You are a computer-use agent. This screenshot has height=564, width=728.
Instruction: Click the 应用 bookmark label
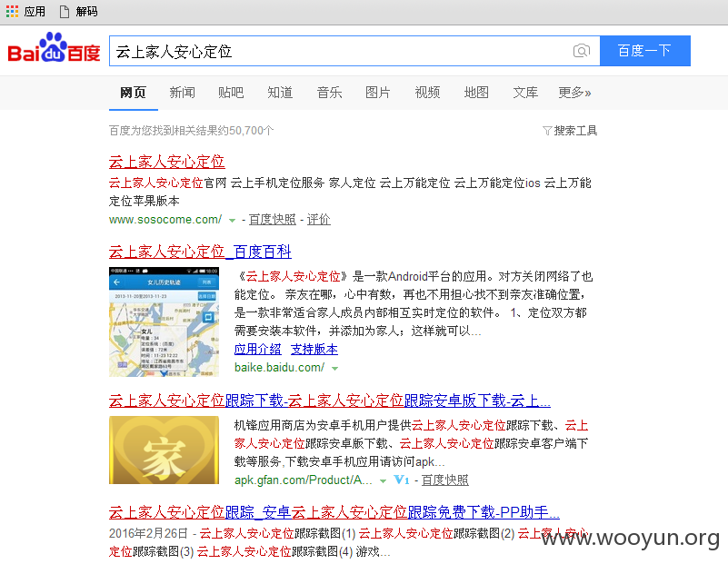point(35,12)
